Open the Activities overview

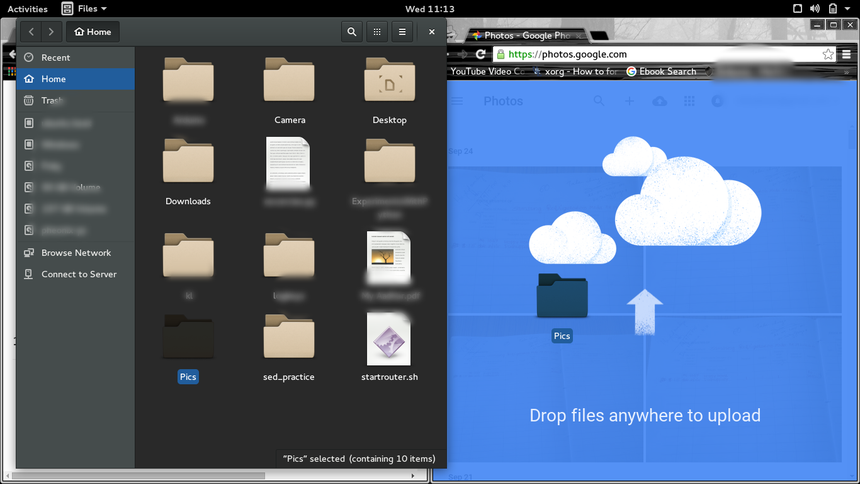coord(27,9)
